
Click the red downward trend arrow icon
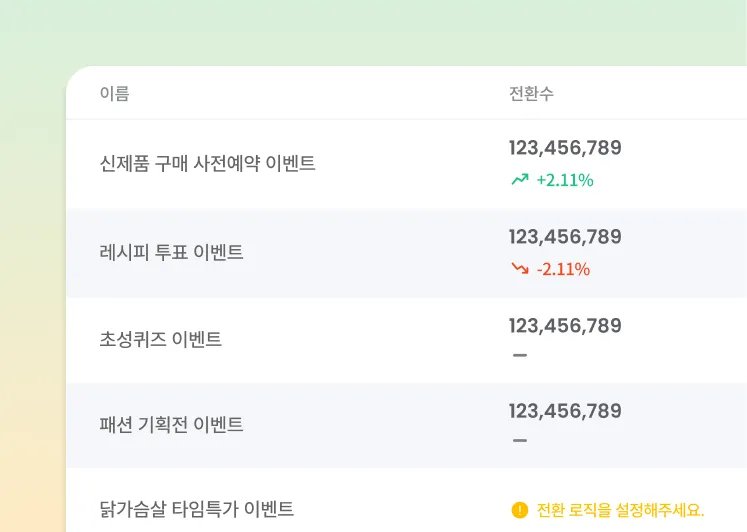pyautogui.click(x=520, y=269)
